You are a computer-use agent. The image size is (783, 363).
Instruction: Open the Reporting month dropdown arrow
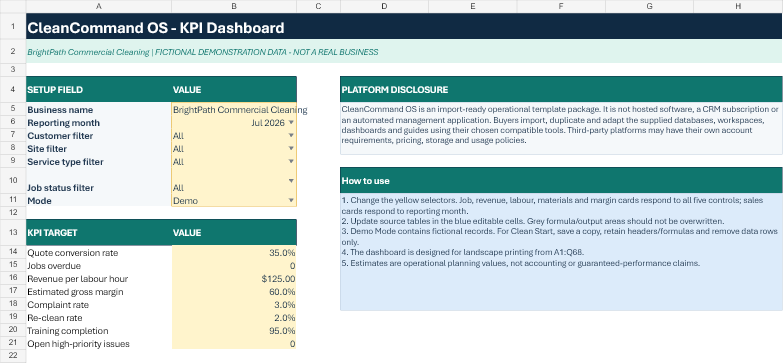(291, 122)
